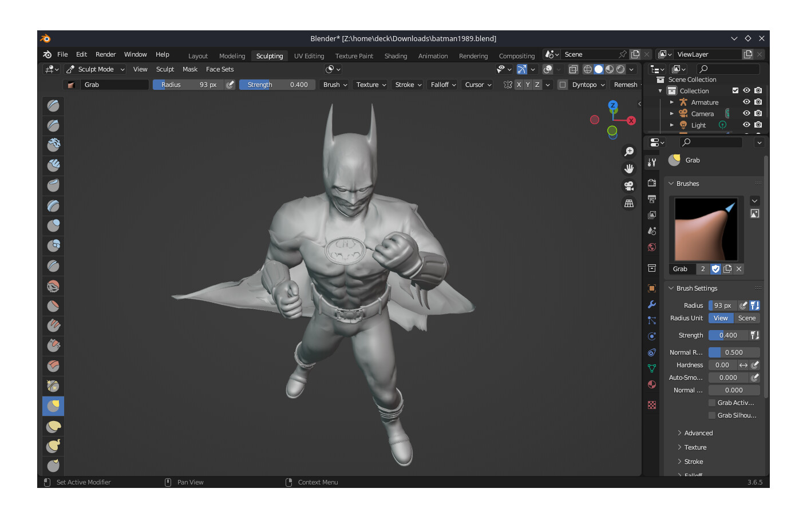Open the World properties tab
The height and width of the screenshot is (532, 807).
point(652,247)
